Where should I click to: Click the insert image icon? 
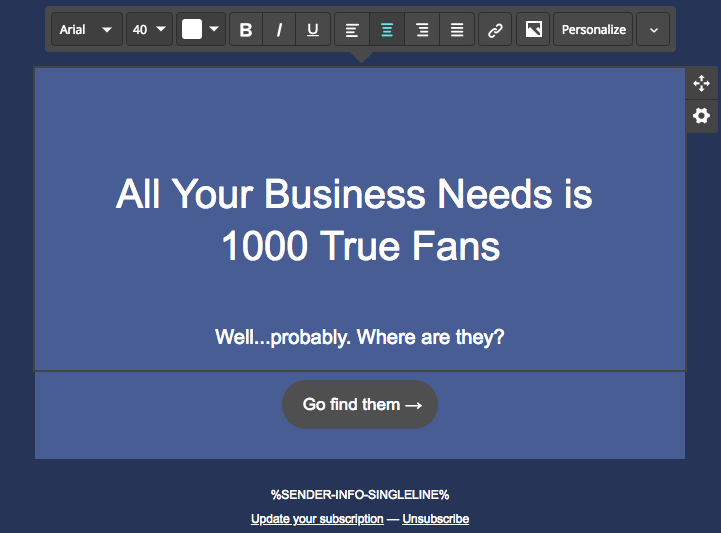(x=533, y=30)
